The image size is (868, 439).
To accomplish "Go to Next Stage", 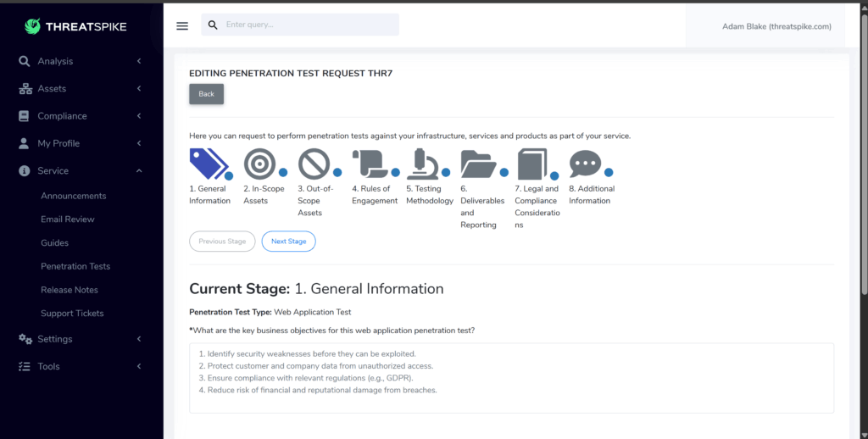I will click(x=288, y=242).
